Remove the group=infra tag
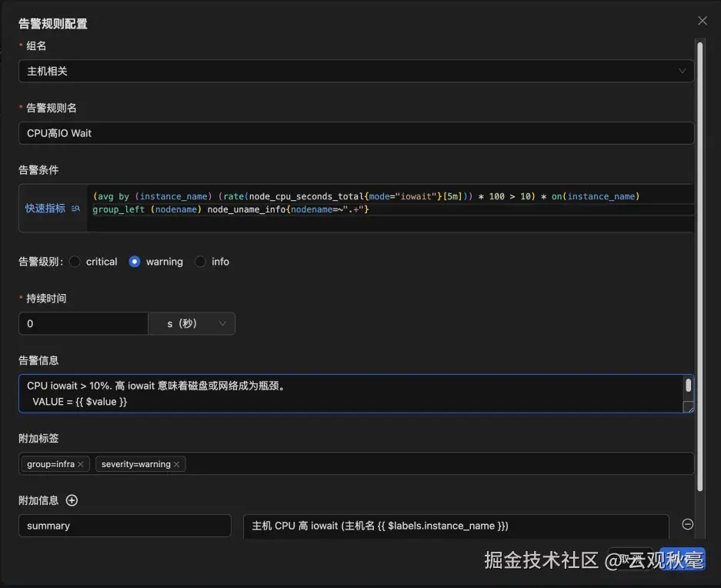Image resolution: width=721 pixels, height=588 pixels. click(81, 464)
